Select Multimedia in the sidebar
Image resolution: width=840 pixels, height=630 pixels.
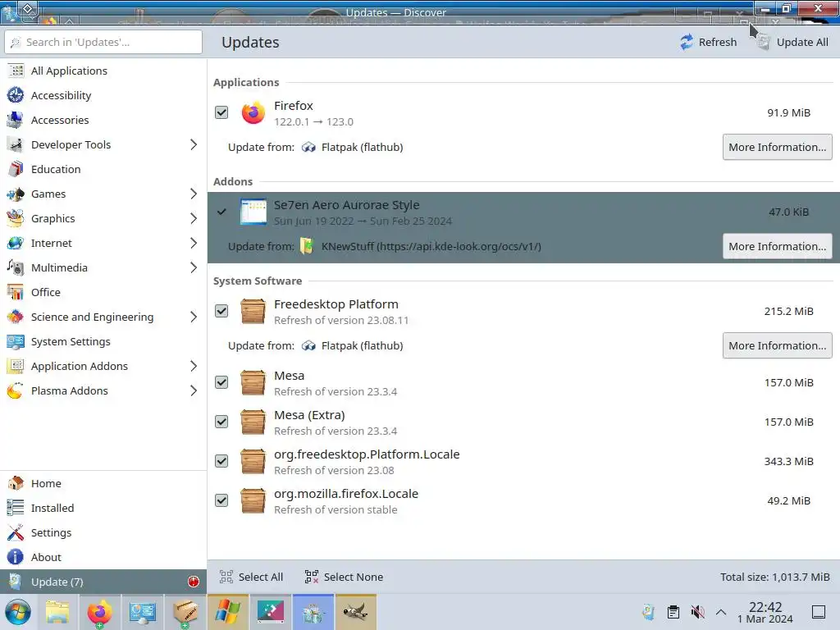coord(103,268)
